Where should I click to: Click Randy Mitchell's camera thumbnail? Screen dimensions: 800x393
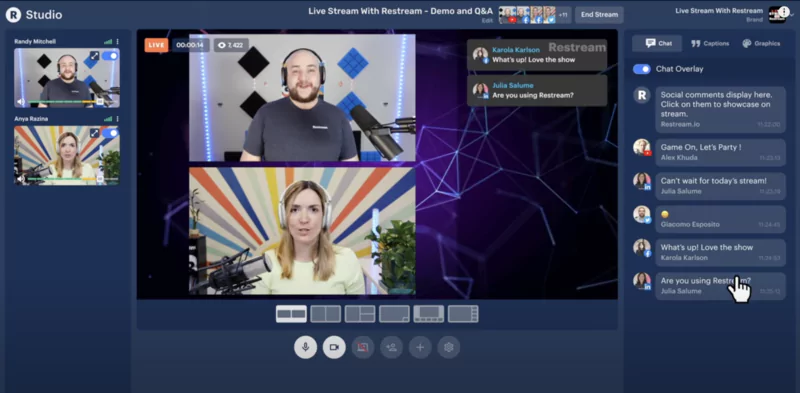(67, 78)
